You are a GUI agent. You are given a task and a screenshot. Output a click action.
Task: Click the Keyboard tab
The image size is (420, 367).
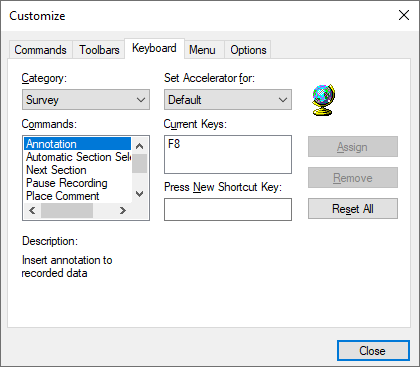tap(154, 48)
